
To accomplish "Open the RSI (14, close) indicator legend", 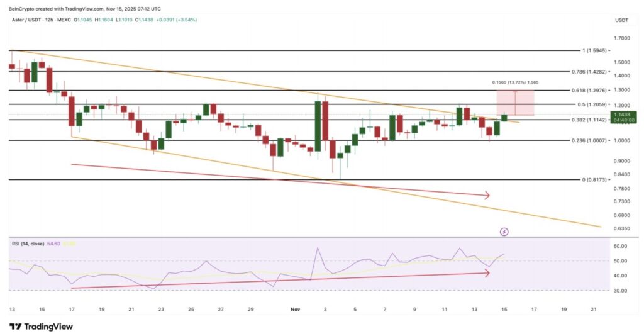I will point(26,243).
